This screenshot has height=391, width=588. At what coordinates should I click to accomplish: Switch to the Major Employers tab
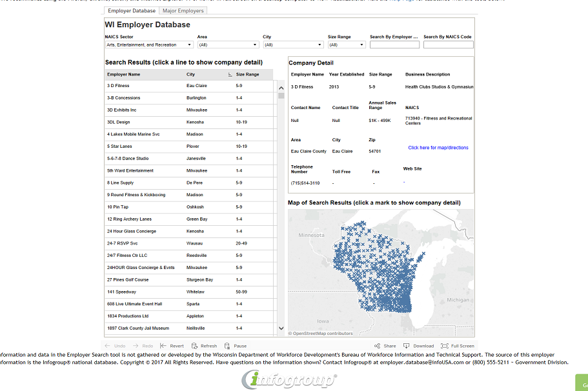click(x=183, y=11)
